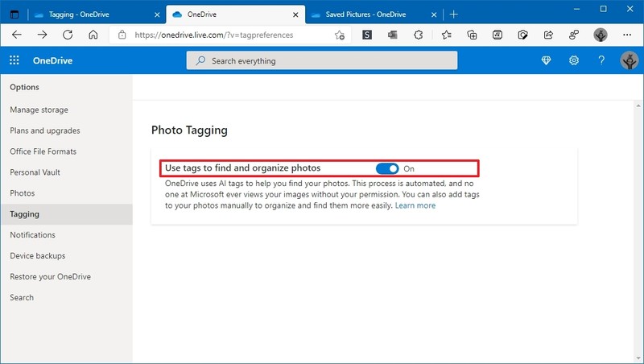The image size is (644, 364).
Task: Click the Learn more link
Action: click(415, 205)
